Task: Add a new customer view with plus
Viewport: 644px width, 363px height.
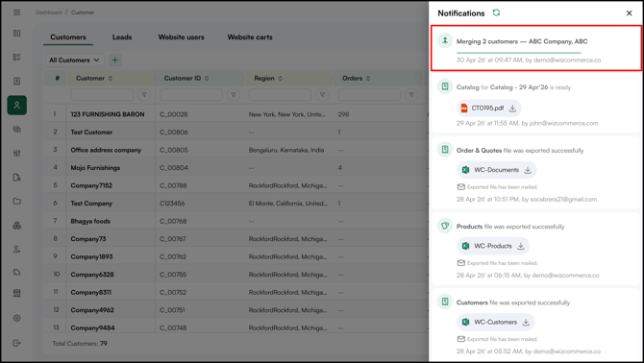Action: (x=115, y=60)
